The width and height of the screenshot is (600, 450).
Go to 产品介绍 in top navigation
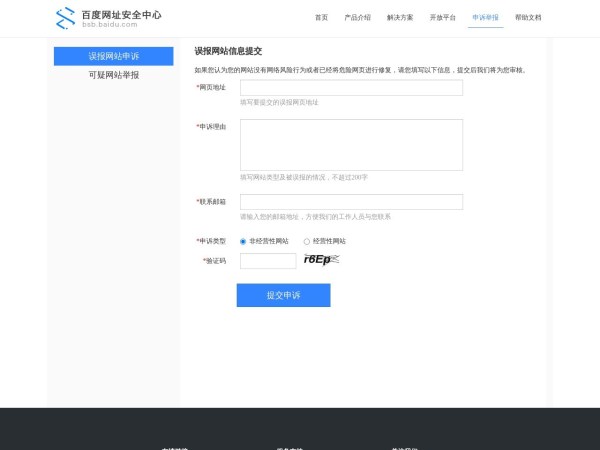pos(357,18)
